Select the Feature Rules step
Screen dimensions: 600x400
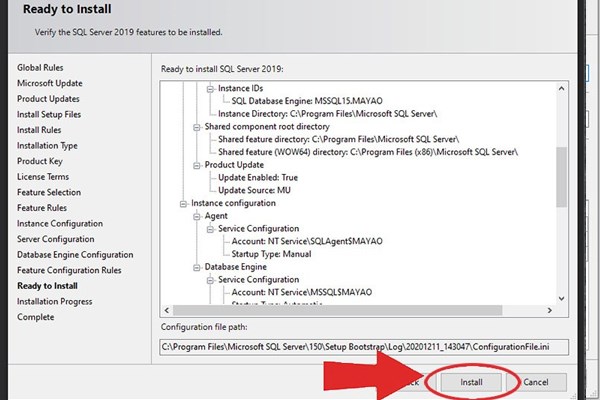(42, 208)
